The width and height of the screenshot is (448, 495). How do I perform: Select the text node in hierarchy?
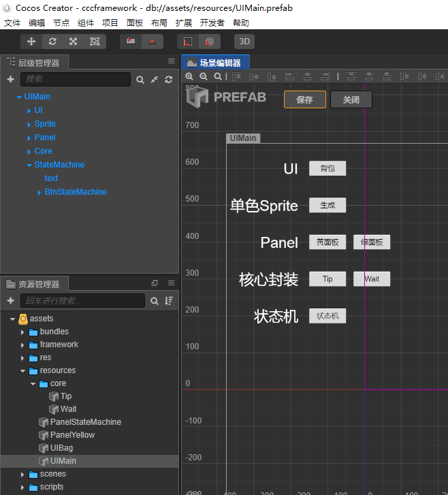51,178
